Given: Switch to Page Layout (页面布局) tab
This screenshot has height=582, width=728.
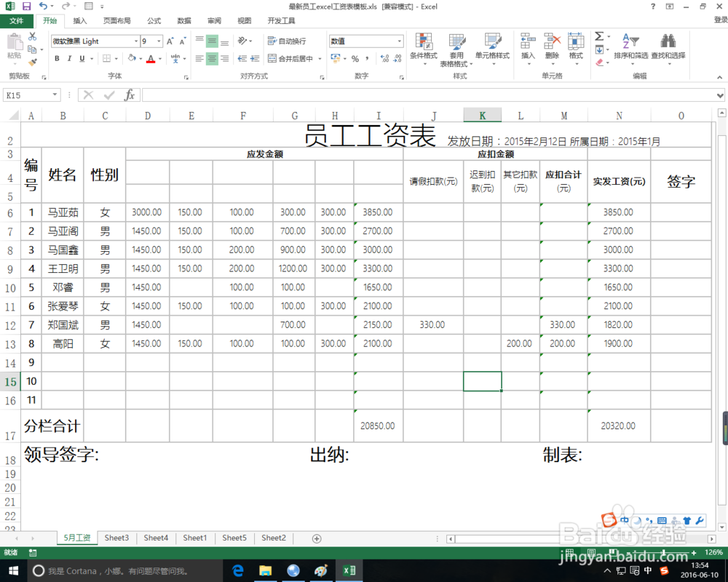Looking at the screenshot, I should pos(116,21).
